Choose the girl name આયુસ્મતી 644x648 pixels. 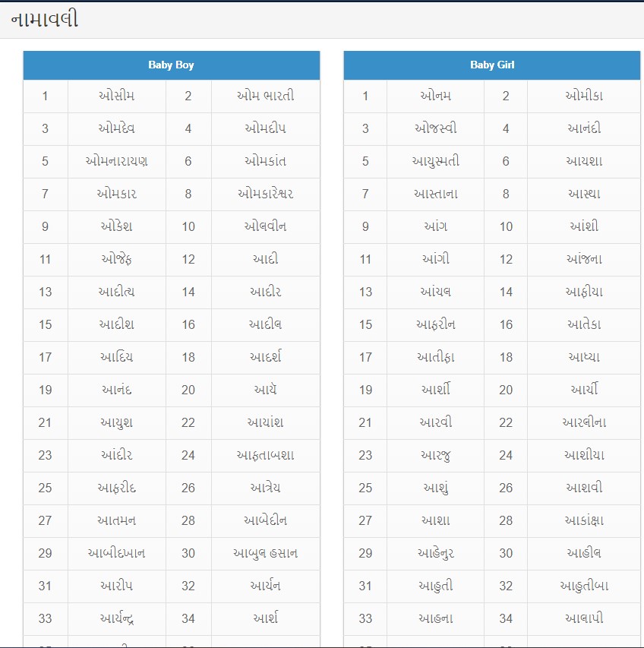pyautogui.click(x=435, y=161)
